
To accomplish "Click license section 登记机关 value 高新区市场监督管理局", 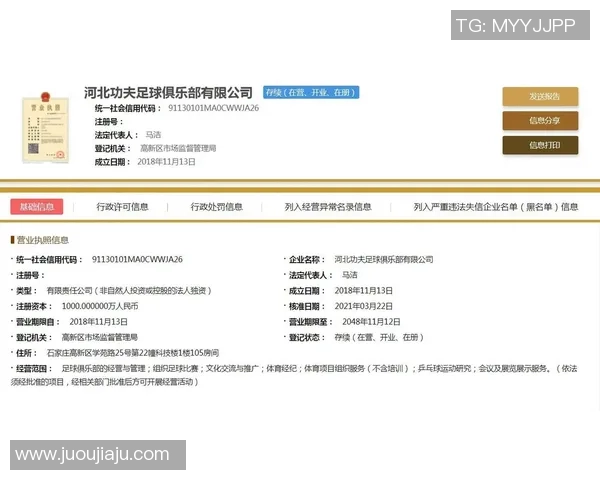I will [99, 338].
